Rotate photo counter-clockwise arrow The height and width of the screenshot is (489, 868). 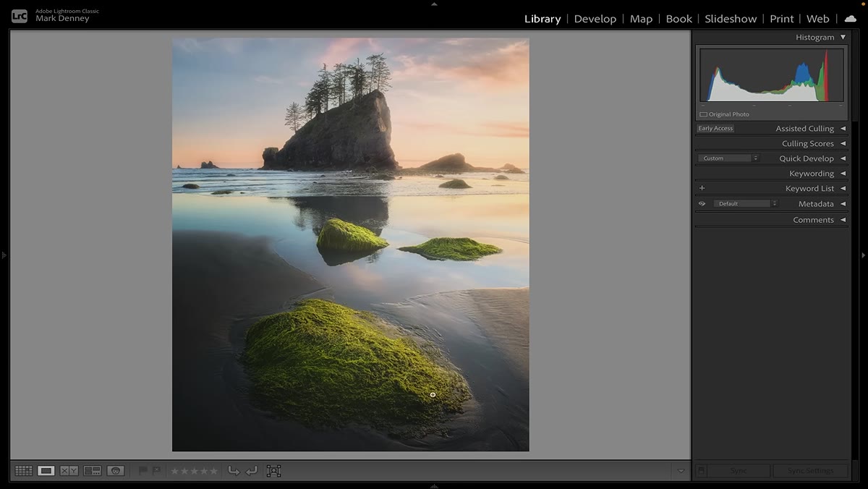click(234, 471)
